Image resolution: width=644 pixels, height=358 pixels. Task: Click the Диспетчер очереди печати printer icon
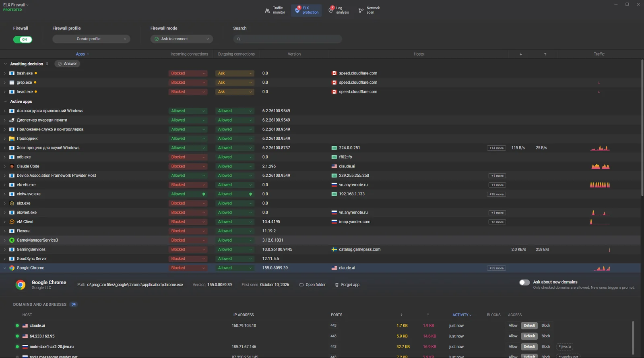tap(12, 120)
